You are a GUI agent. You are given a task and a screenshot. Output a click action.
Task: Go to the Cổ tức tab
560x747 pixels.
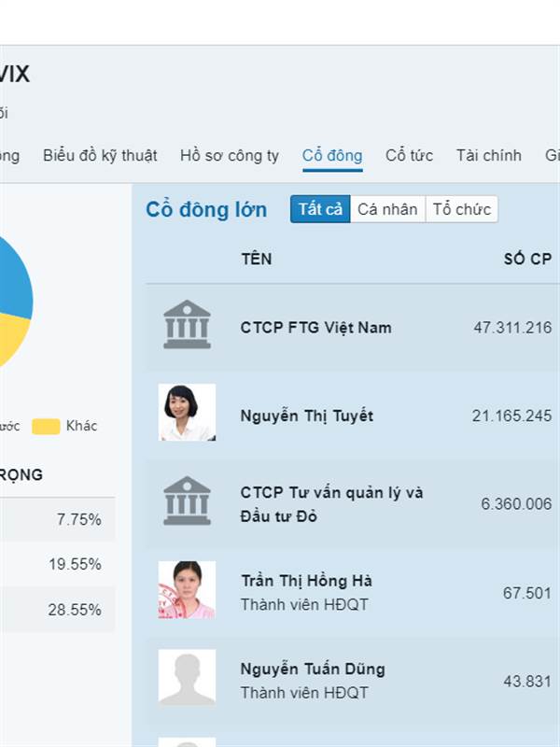pos(409,156)
